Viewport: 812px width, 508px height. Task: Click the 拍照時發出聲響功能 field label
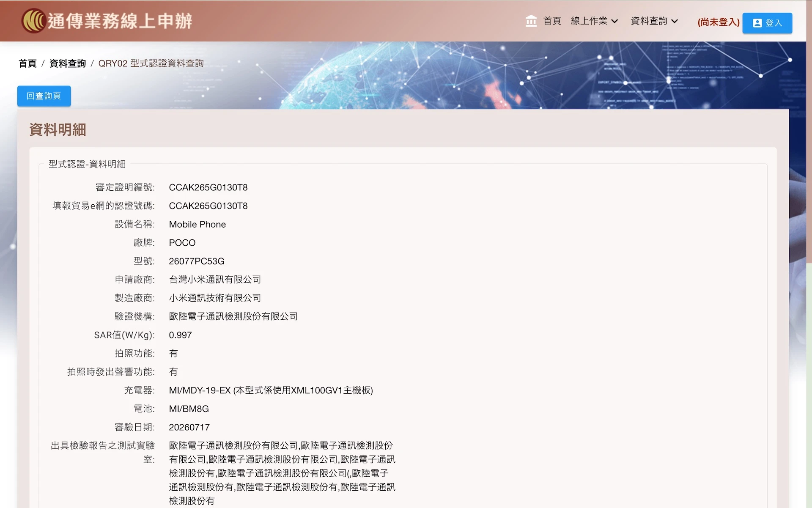click(111, 372)
